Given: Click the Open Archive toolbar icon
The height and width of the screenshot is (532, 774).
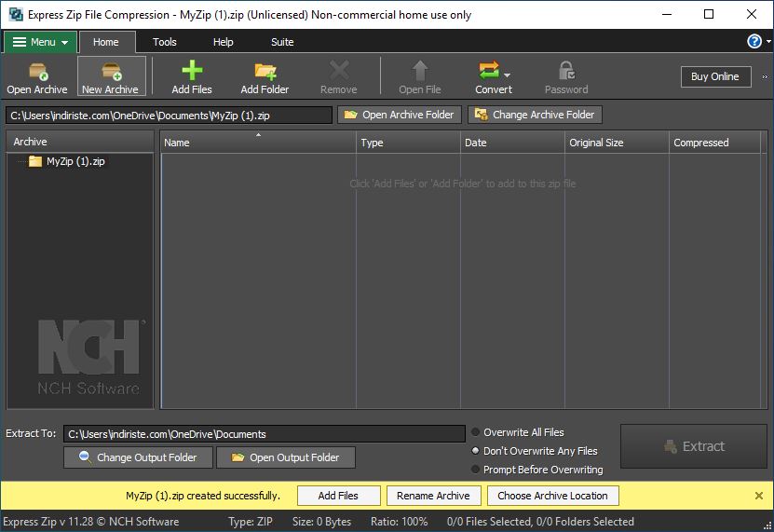Looking at the screenshot, I should point(37,76).
